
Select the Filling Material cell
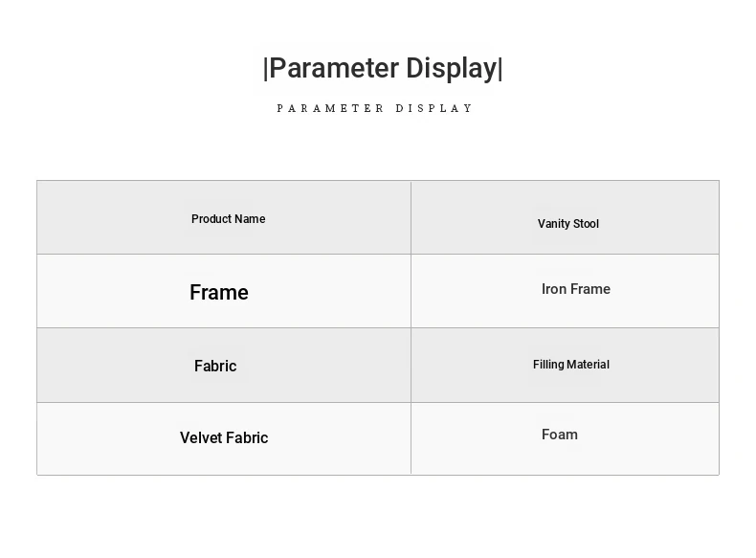tap(570, 365)
